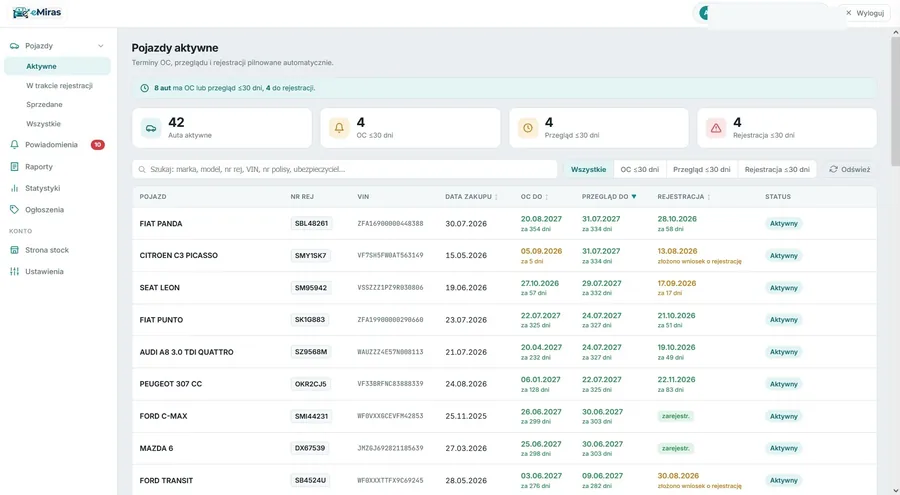
Task: Click registration plate DX67539
Action: pyautogui.click(x=310, y=448)
